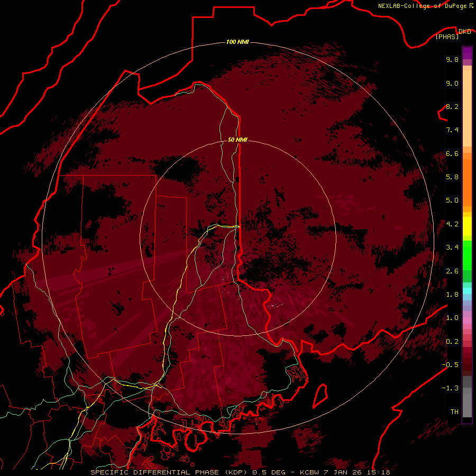Pick the yellow segment of color bar

tap(467, 226)
